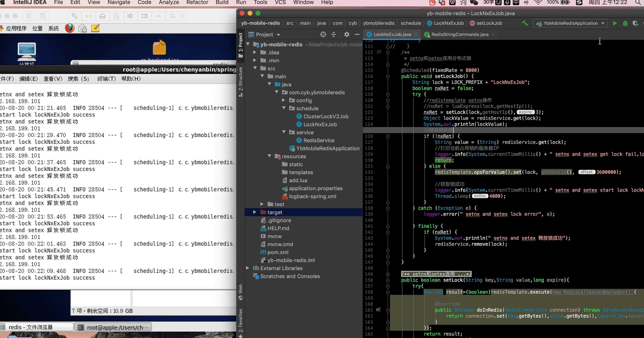Launch Firefox in the VM panel

pyautogui.click(x=70, y=28)
